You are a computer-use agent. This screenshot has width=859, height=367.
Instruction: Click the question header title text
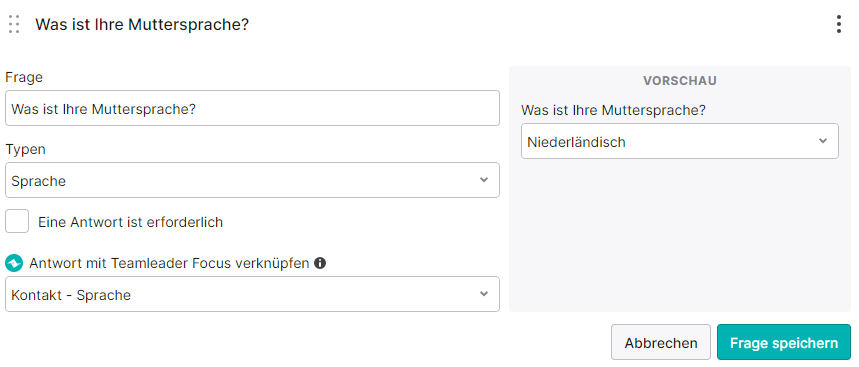[142, 25]
